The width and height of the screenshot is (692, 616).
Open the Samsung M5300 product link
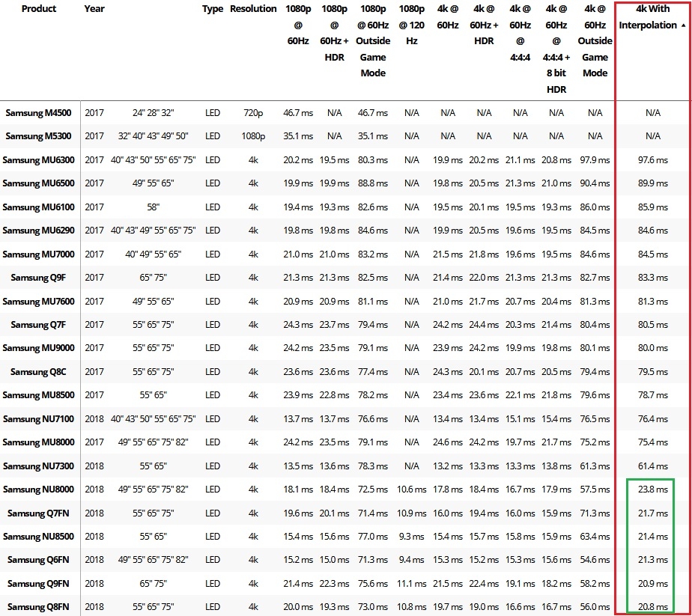38,136
